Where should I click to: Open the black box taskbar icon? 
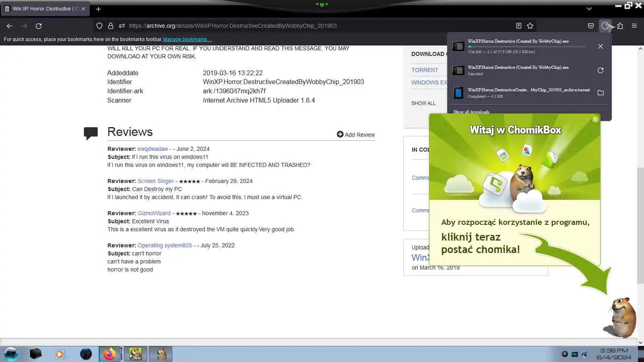35,354
